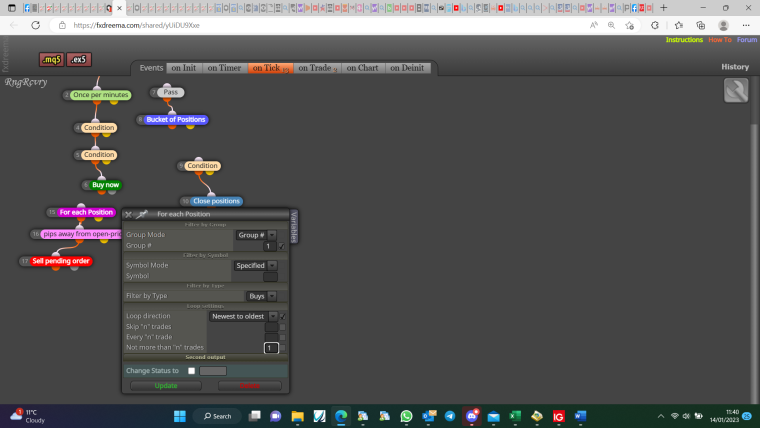Open the Windows Start menu
This screenshot has height=428, width=760.
180,416
